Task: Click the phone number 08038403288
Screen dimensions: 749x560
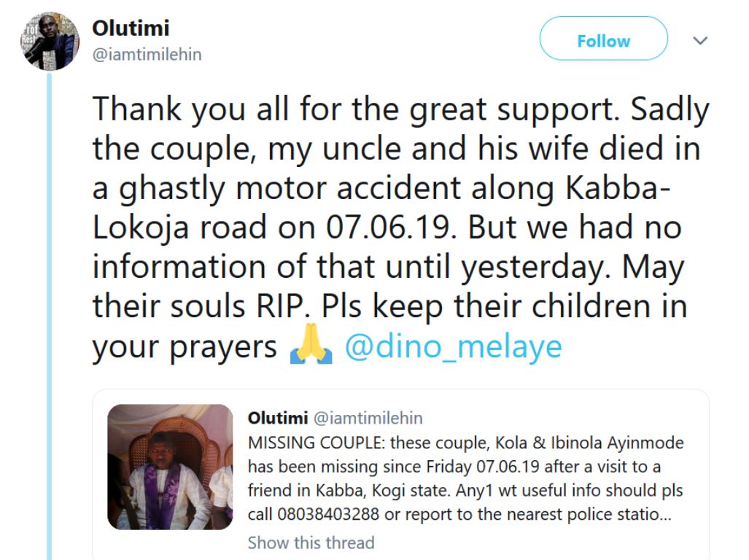Action: click(x=328, y=513)
